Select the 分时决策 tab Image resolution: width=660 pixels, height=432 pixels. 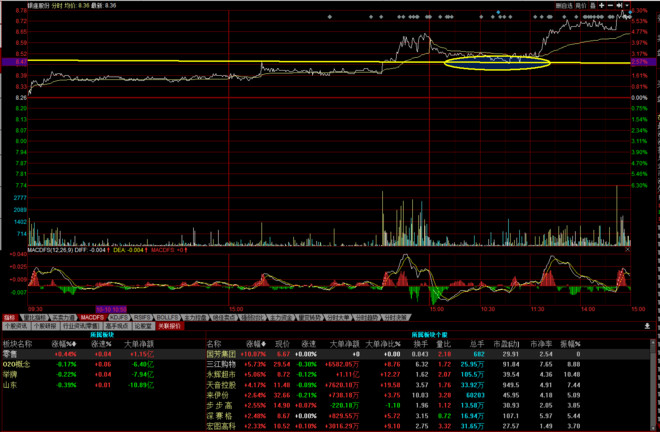395,317
